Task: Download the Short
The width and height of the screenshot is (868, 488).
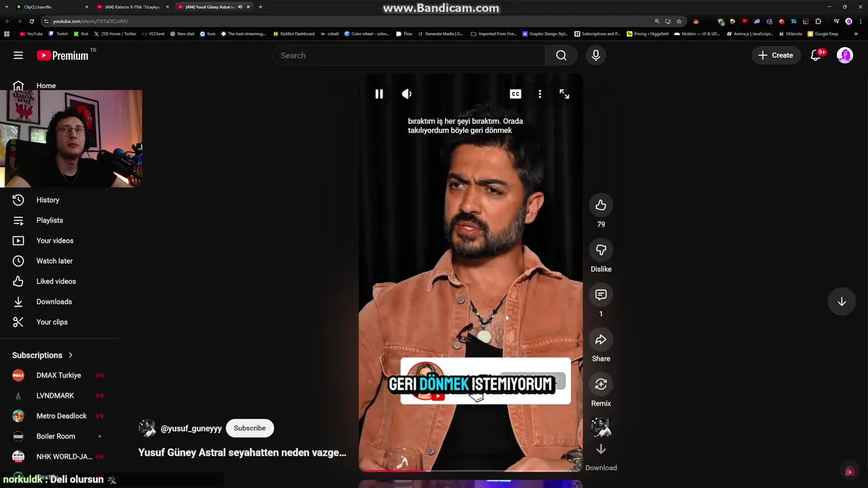Action: pos(601,449)
